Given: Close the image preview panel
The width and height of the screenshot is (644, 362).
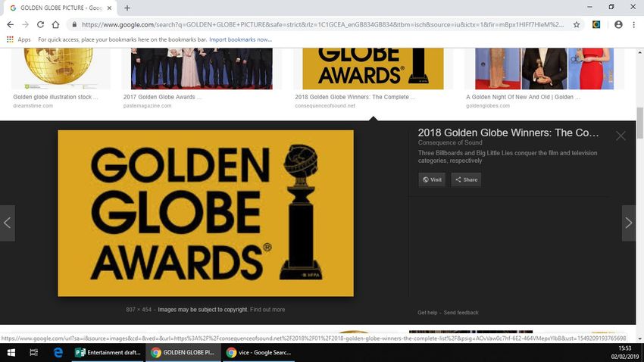Looking at the screenshot, I should (x=621, y=136).
